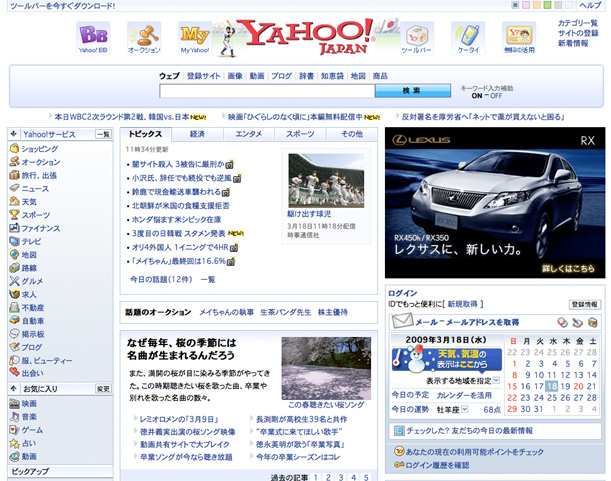Collapse the お気に入り section arrow
This screenshot has height=481, width=611.
(x=14, y=389)
